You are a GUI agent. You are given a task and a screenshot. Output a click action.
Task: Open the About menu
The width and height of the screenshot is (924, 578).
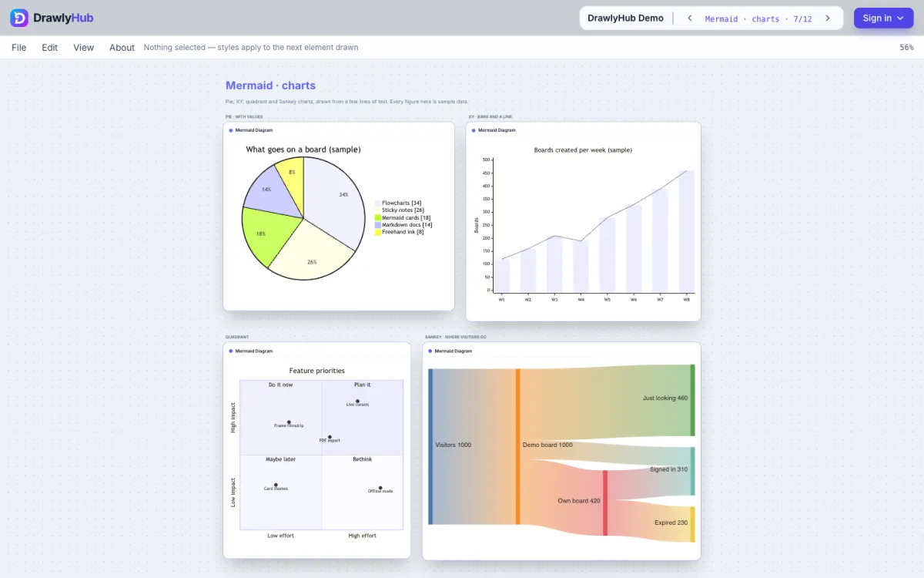pos(122,48)
